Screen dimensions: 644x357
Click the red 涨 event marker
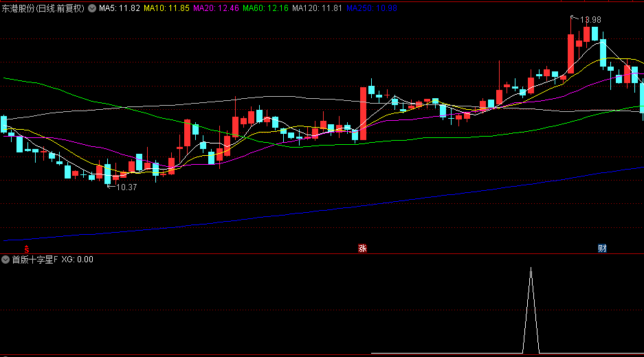(x=362, y=249)
